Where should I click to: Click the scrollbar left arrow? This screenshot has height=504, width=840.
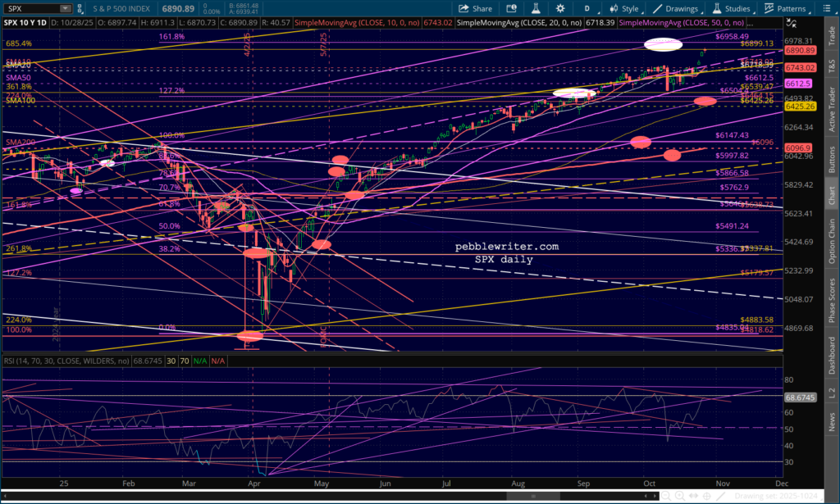pyautogui.click(x=646, y=496)
